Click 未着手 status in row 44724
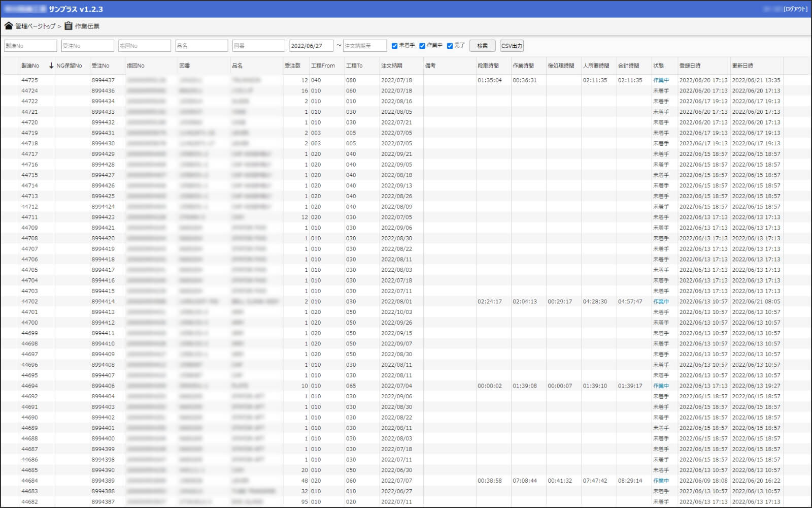Image resolution: width=812 pixels, height=508 pixels. (x=661, y=91)
